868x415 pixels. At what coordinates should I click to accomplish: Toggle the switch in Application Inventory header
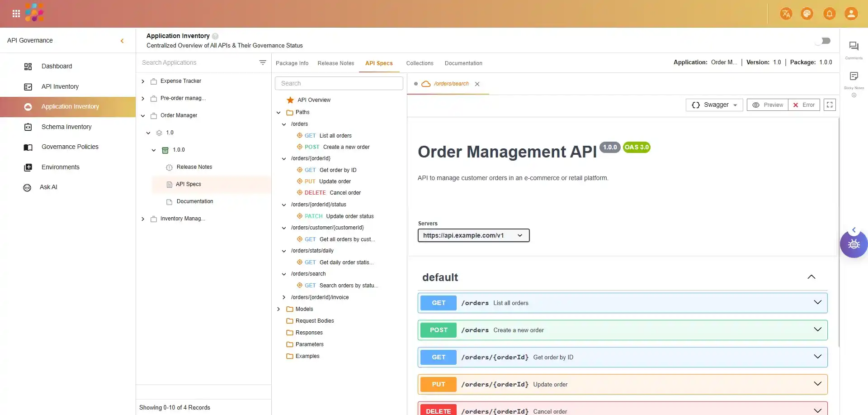tap(823, 41)
